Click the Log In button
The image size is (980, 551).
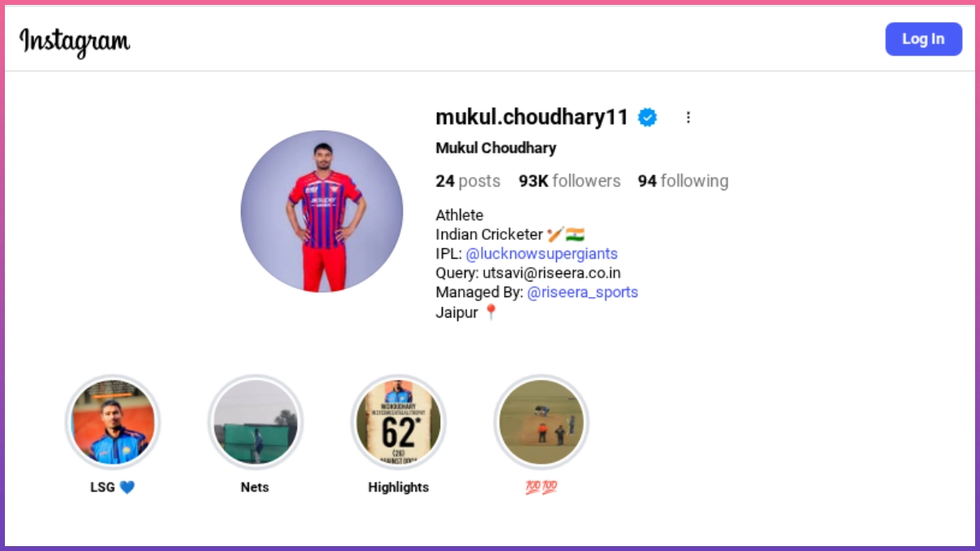pyautogui.click(x=924, y=38)
